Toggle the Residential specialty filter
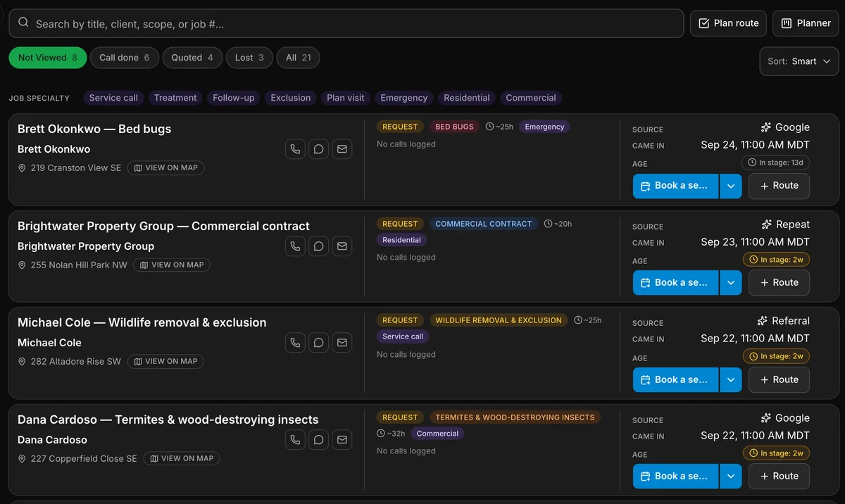This screenshot has width=845, height=504. 467,98
